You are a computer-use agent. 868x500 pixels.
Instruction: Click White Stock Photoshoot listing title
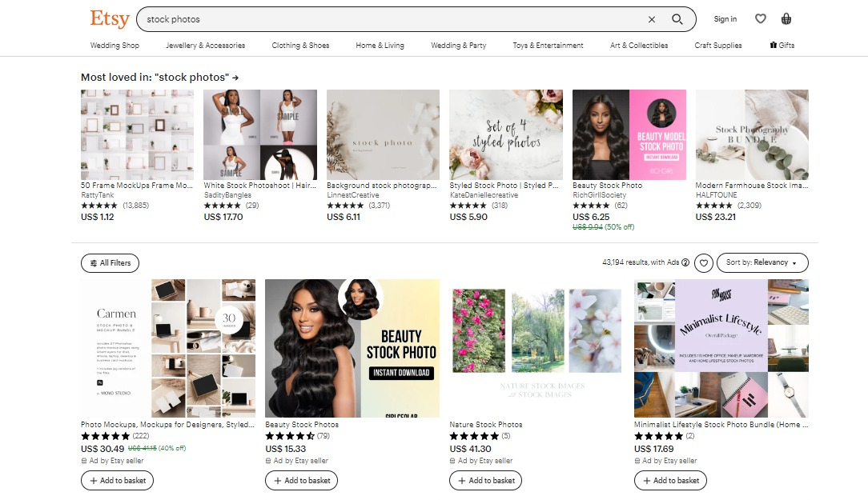(x=259, y=186)
